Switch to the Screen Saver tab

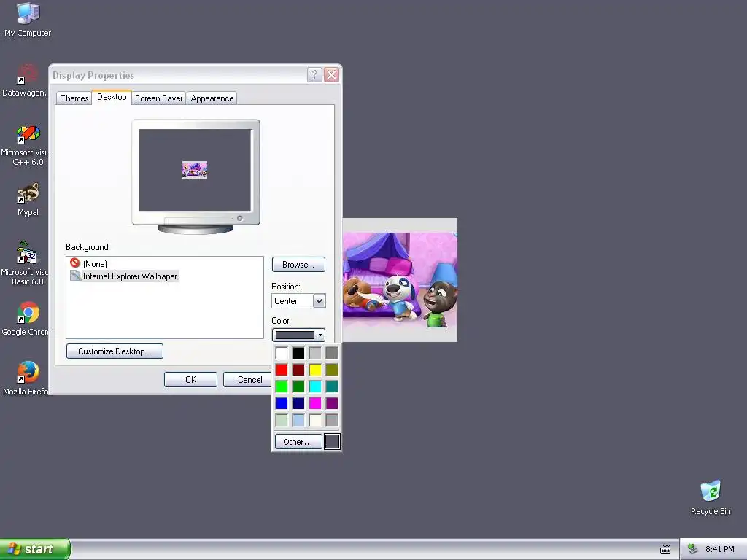158,98
